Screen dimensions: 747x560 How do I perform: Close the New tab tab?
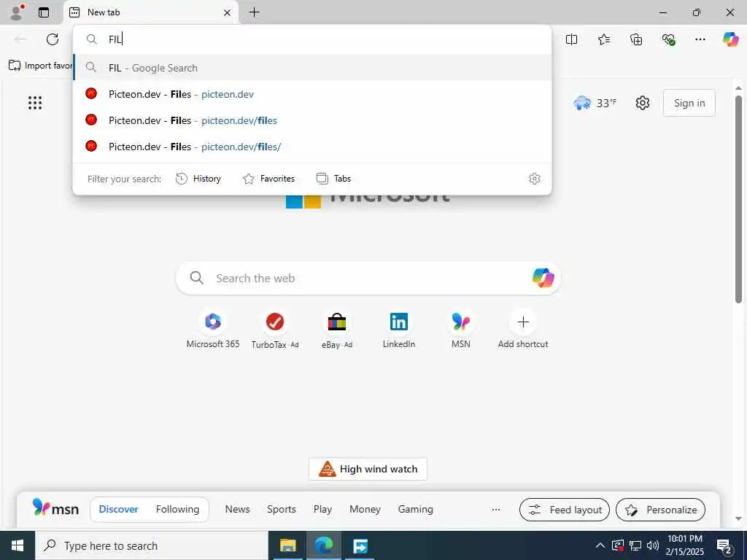tap(228, 12)
